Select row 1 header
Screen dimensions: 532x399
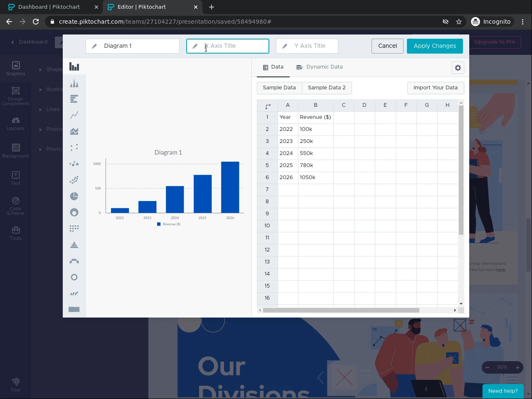(267, 117)
